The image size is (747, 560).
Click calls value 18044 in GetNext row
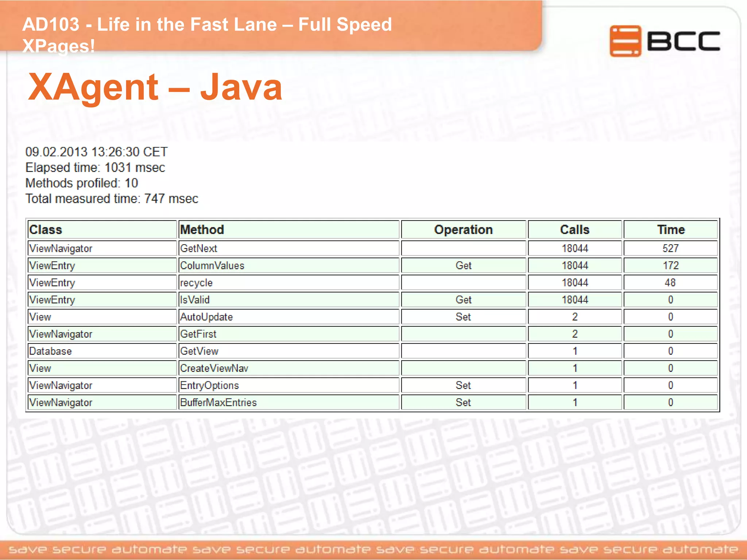point(574,248)
